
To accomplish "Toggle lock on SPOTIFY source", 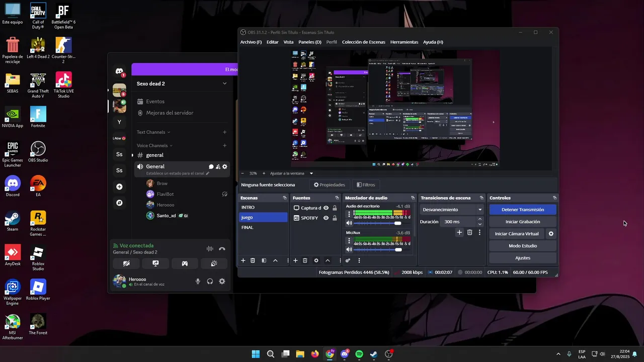I will (335, 218).
